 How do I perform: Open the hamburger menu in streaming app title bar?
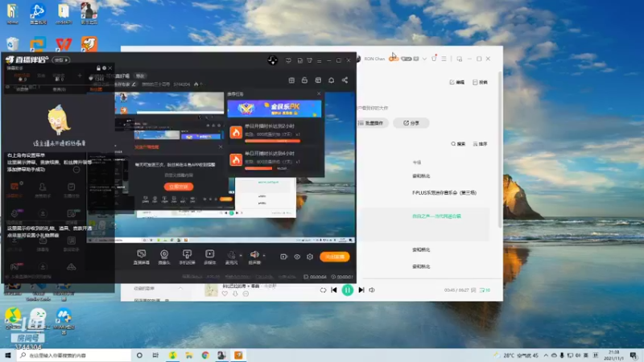(319, 61)
